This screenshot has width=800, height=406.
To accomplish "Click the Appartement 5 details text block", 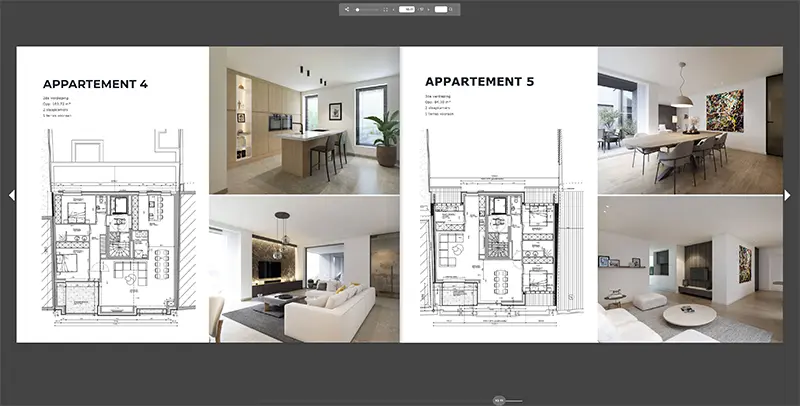I will click(x=439, y=105).
